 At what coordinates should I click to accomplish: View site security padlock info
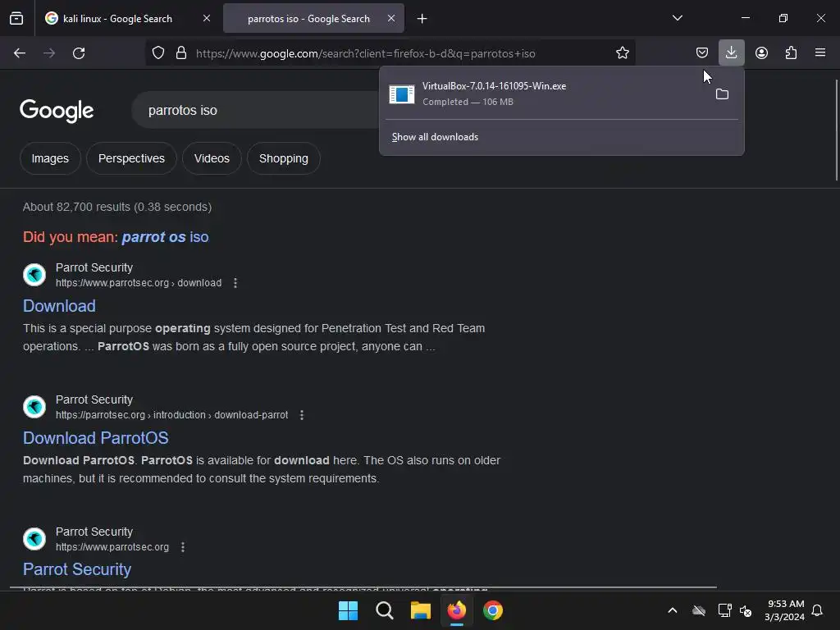(181, 53)
